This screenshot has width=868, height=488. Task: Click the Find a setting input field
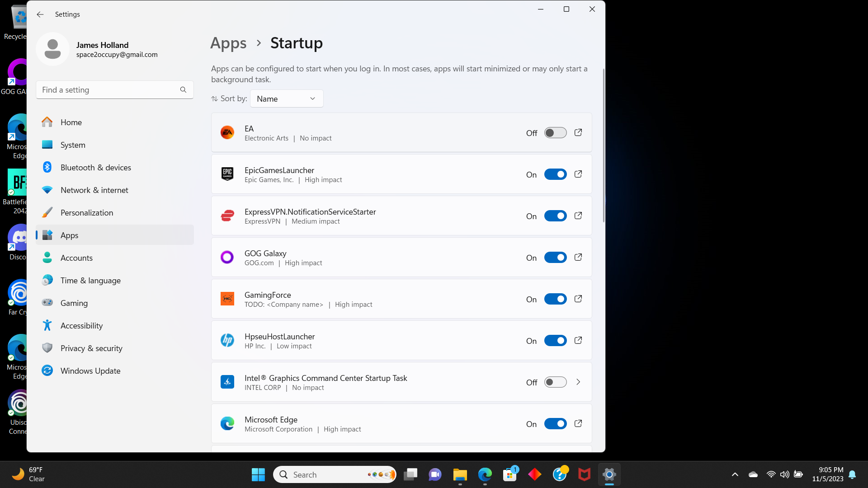tap(115, 90)
